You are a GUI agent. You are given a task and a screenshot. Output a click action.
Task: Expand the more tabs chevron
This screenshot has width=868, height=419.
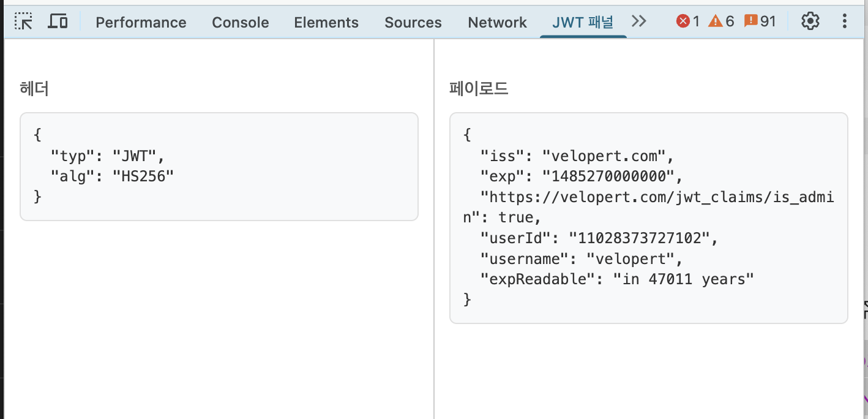tap(638, 22)
